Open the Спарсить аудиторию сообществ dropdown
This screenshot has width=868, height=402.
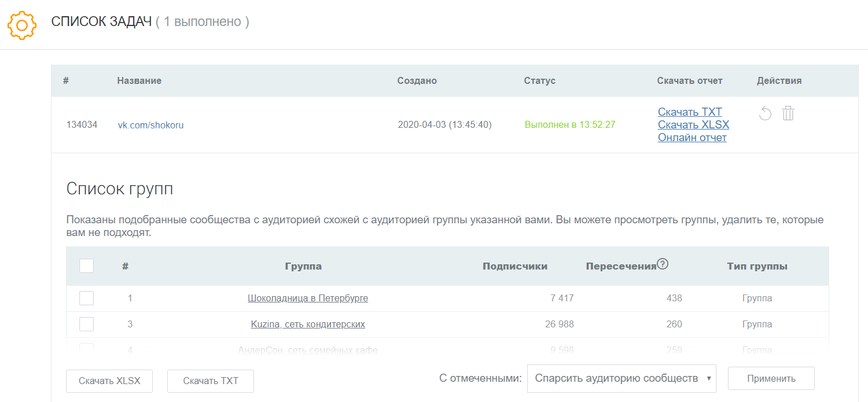click(x=622, y=378)
